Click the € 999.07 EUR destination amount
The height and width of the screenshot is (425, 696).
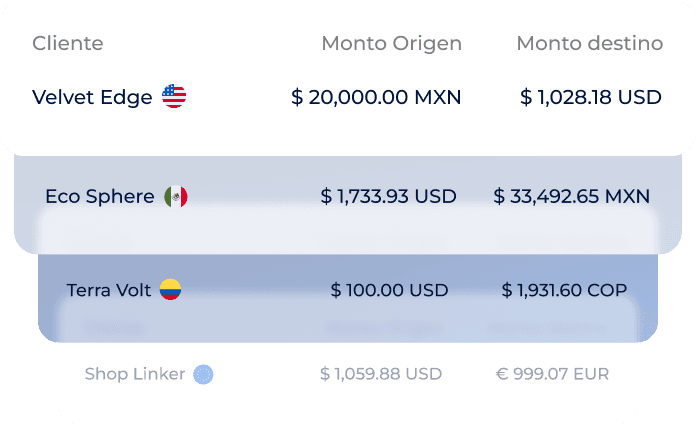pyautogui.click(x=552, y=374)
